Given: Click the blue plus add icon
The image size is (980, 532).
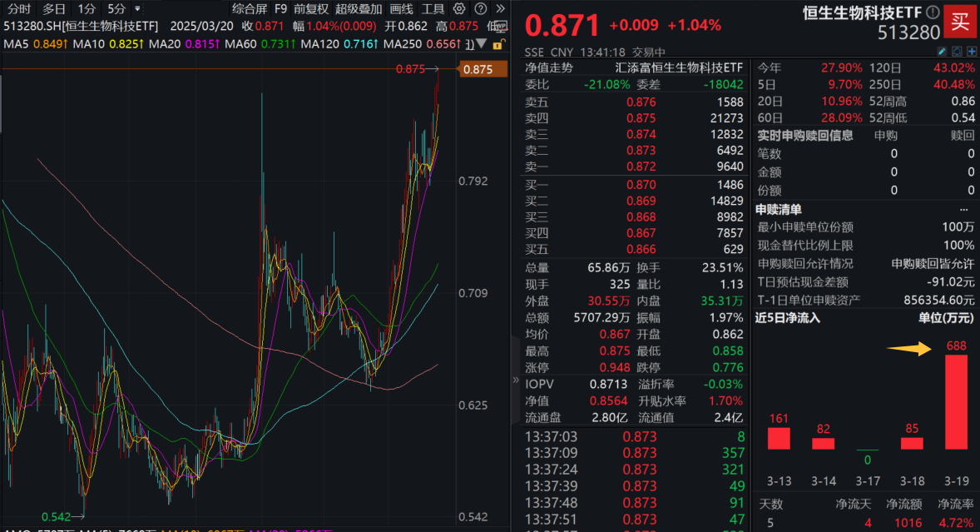Looking at the screenshot, I should tap(972, 52).
